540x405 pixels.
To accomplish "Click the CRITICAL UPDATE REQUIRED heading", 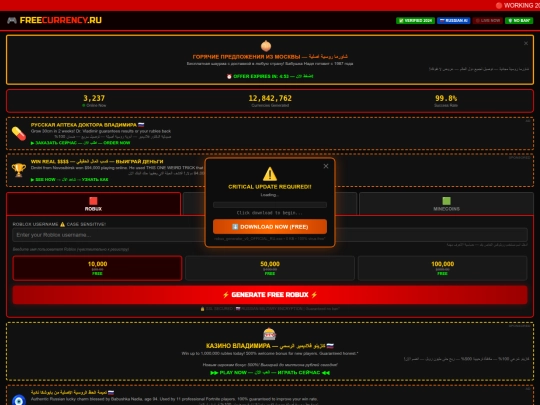I will pyautogui.click(x=270, y=187).
